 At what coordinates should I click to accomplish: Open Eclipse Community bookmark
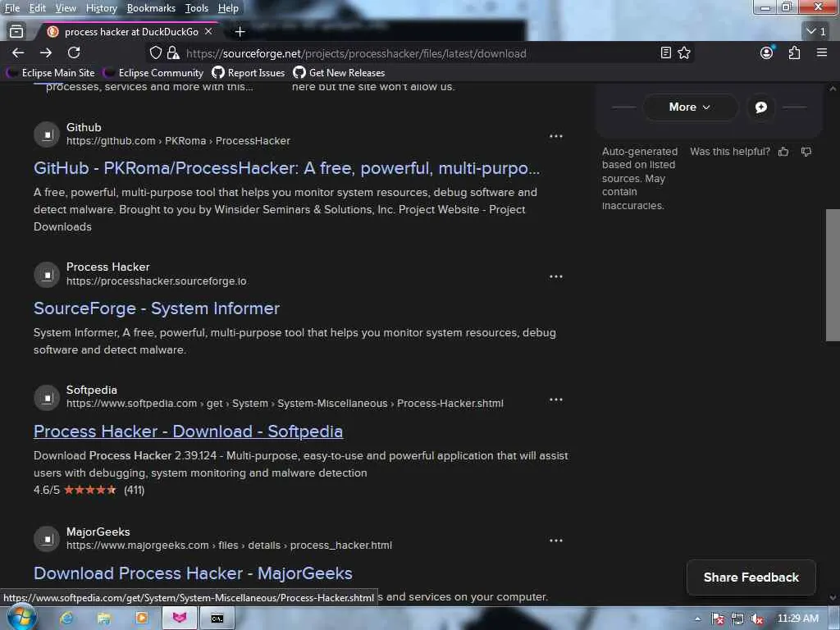coord(153,73)
